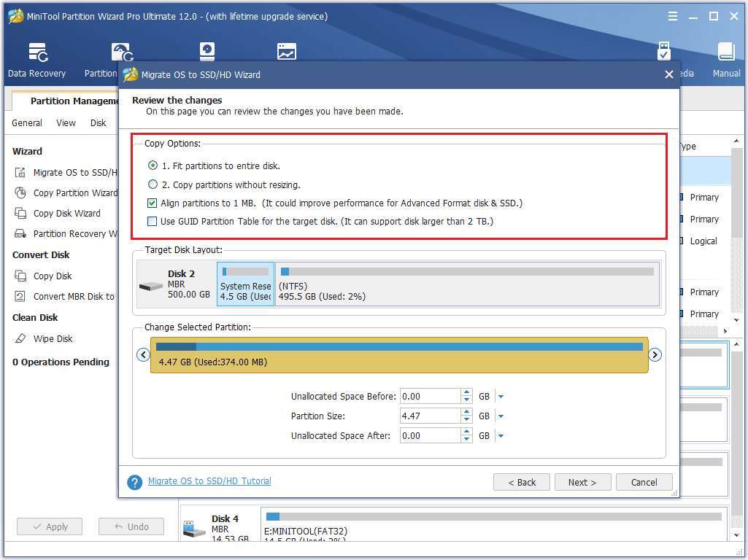Select Copy partitions without resizing
Screen dimensions: 748x560
coord(153,184)
